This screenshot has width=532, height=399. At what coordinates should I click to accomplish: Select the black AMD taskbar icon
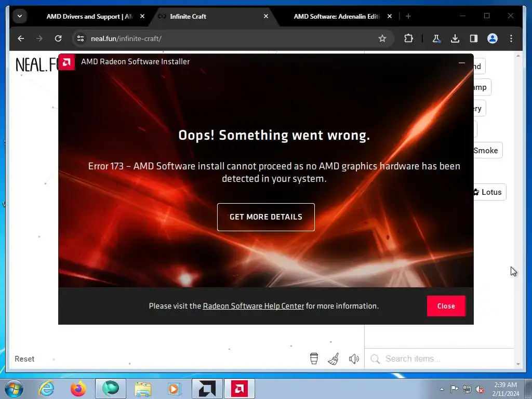207,389
